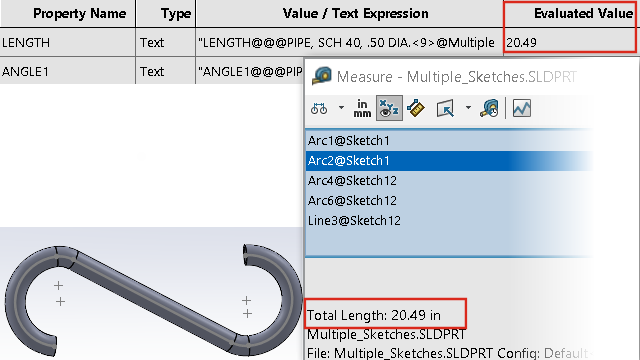Click Measure tape icon in title
640x360 pixels.
point(322,76)
